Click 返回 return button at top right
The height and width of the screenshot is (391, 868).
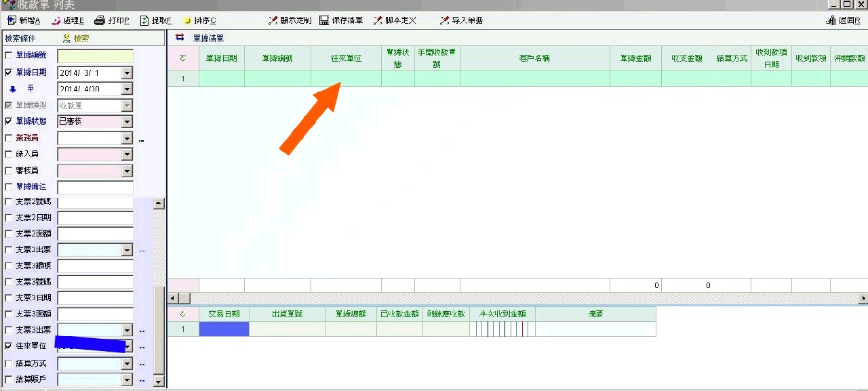point(844,20)
